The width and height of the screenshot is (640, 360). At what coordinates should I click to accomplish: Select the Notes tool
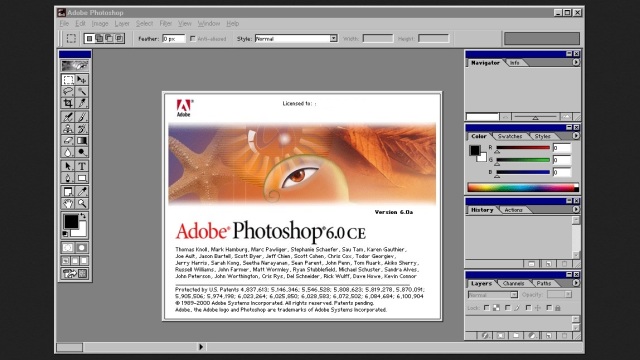pos(68,191)
